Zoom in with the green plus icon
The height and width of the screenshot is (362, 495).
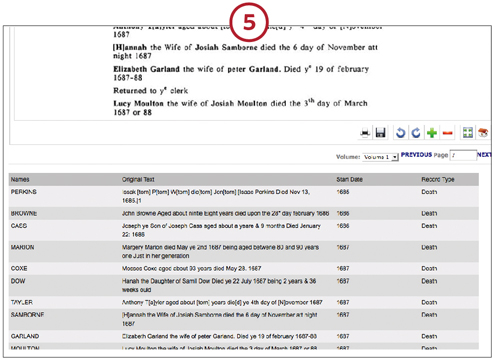point(432,133)
